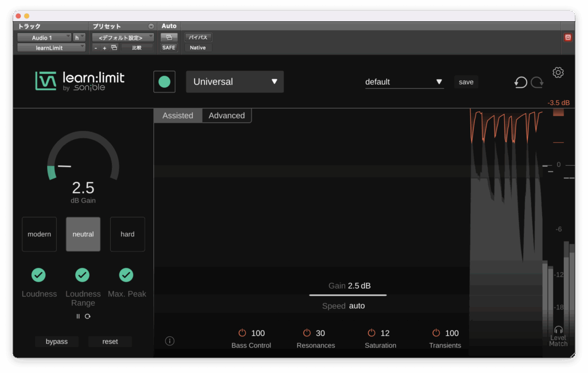Click the learn:limit sonible logo
588x373 pixels.
pos(79,81)
